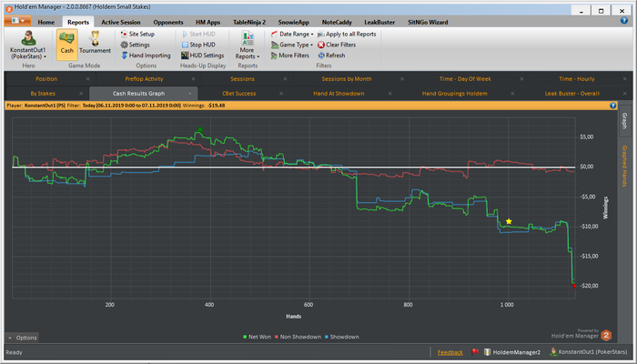Close the Sessions by Month tab
This screenshot has height=364, width=637.
[x=402, y=79]
